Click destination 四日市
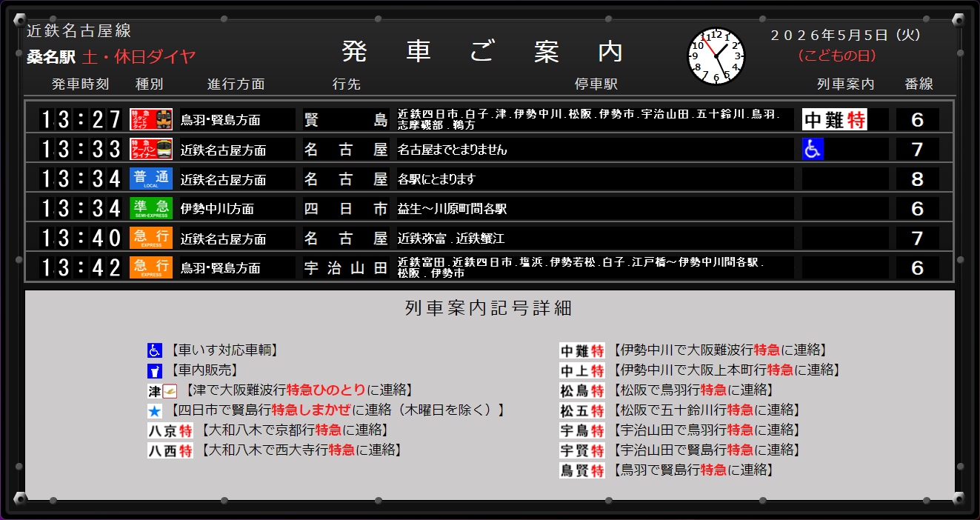This screenshot has width=980, height=520. coord(346,209)
